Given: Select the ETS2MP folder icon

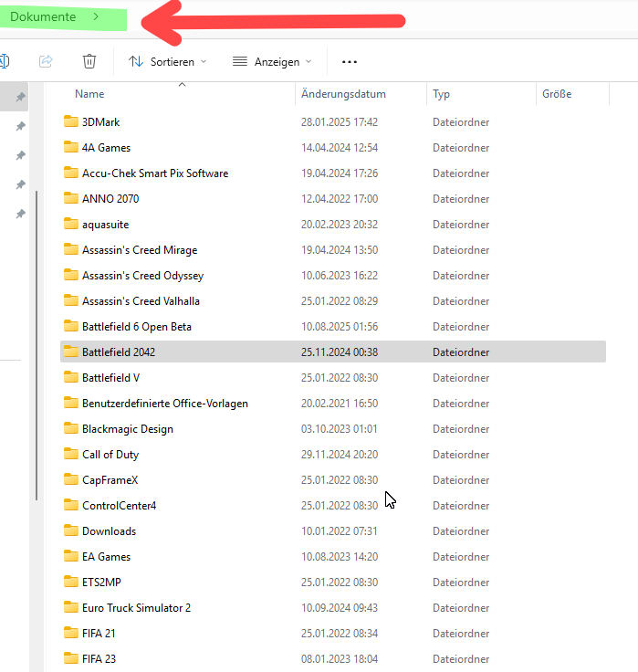Looking at the screenshot, I should click(71, 582).
